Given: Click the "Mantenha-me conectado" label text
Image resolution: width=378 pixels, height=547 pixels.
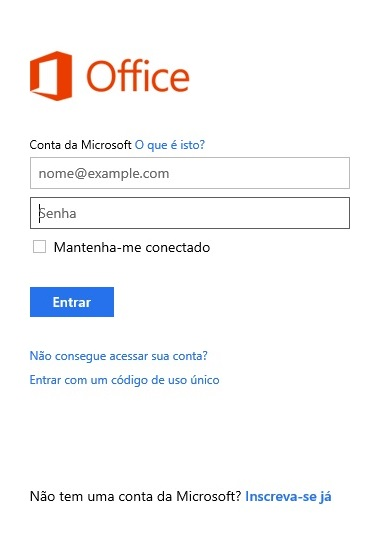Looking at the screenshot, I should click(x=132, y=247).
